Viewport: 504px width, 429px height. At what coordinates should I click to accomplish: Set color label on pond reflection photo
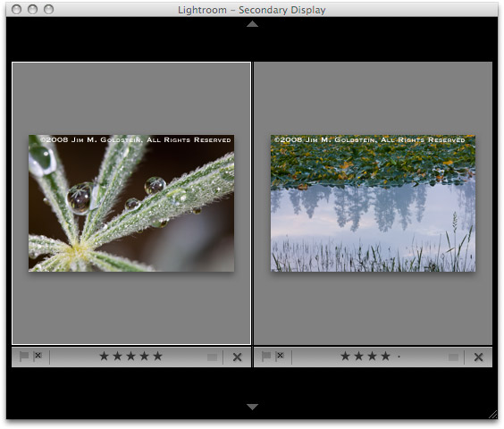(x=454, y=357)
